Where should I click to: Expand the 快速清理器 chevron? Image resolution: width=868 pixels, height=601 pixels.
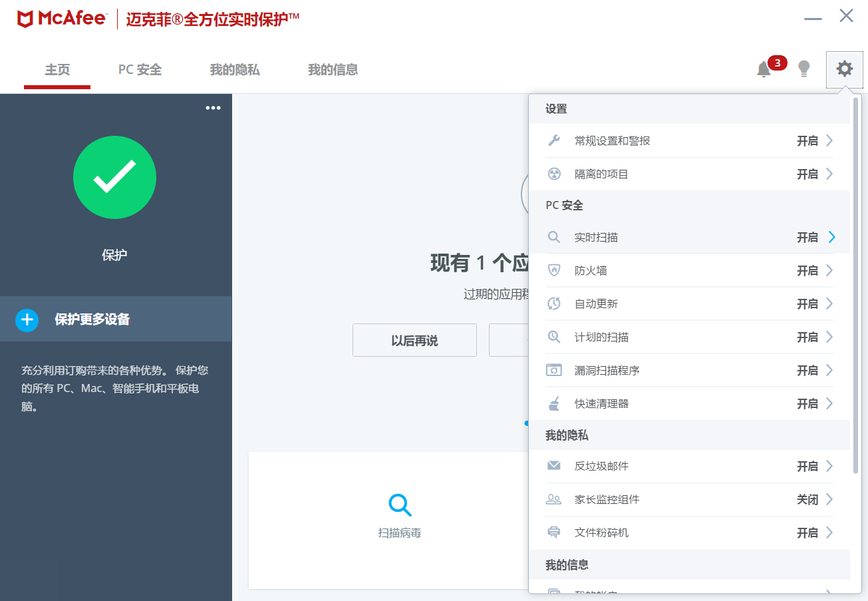[x=829, y=403]
